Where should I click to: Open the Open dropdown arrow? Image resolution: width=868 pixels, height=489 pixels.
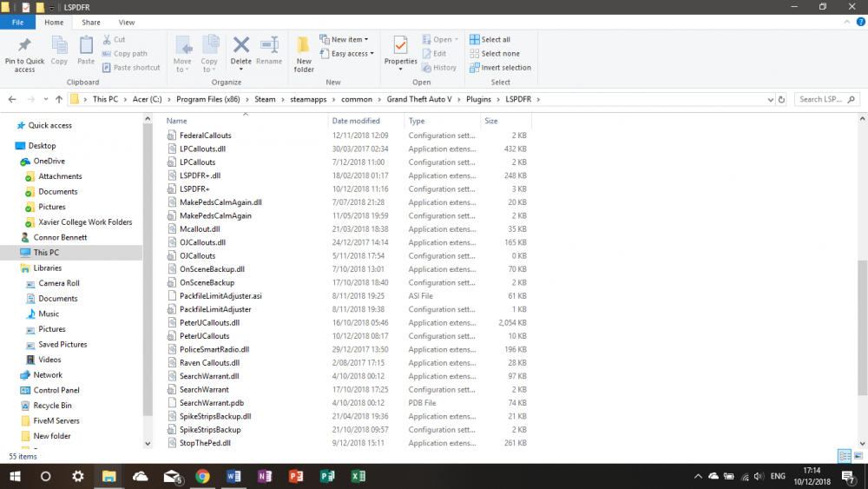(457, 39)
